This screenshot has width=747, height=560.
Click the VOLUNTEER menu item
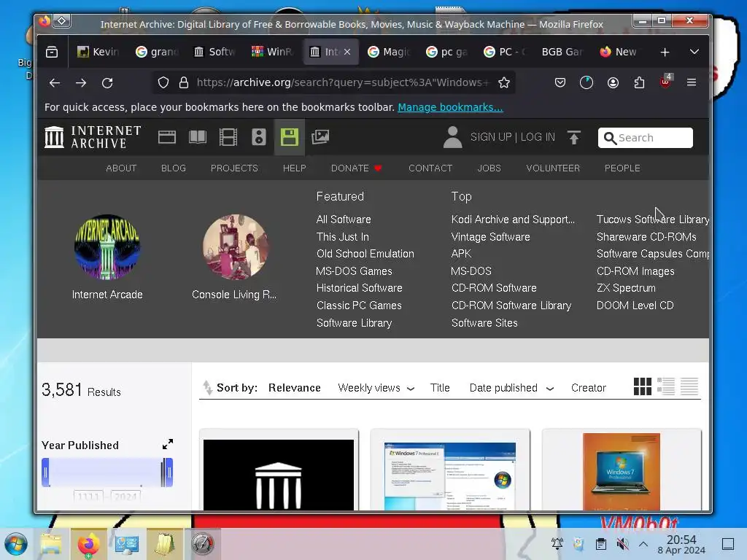[553, 168]
